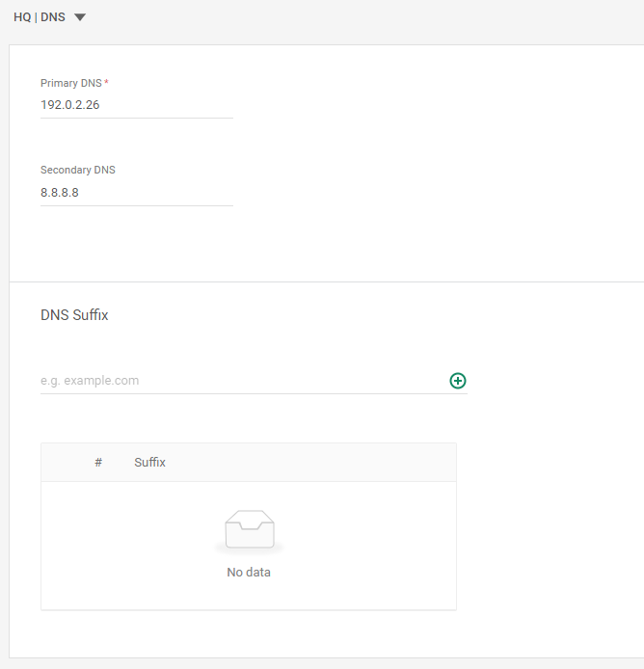Click the Primary DNS input field
Image resolution: width=644 pixels, height=669 pixels.
click(137, 105)
